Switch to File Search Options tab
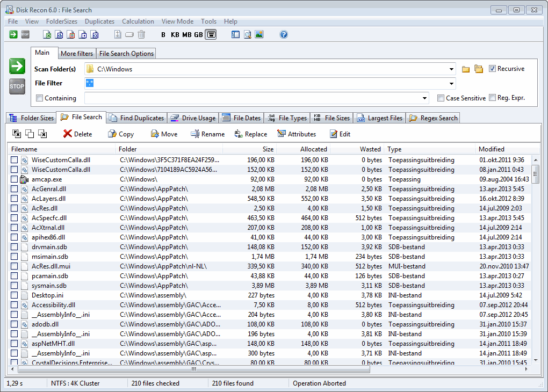 (x=126, y=54)
